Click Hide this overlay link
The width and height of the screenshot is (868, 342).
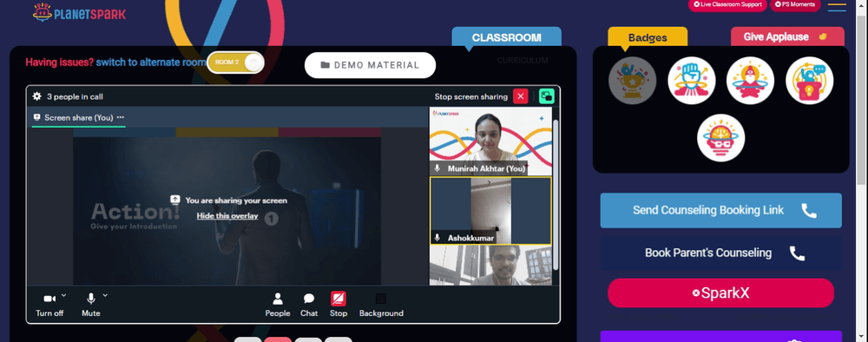pyautogui.click(x=227, y=216)
